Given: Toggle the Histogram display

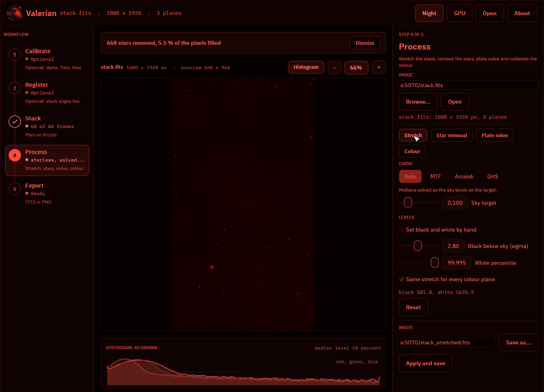Looking at the screenshot, I should pos(306,67).
